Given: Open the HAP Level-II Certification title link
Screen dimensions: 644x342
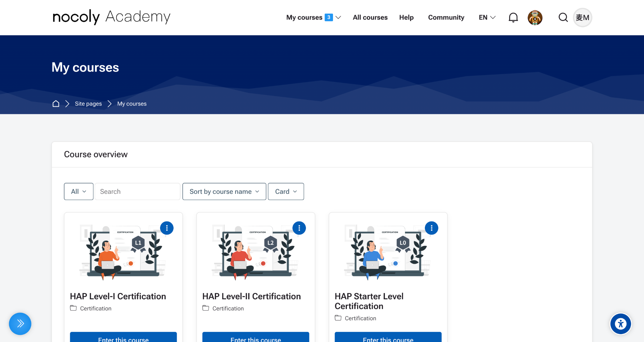Looking at the screenshot, I should 252,296.
